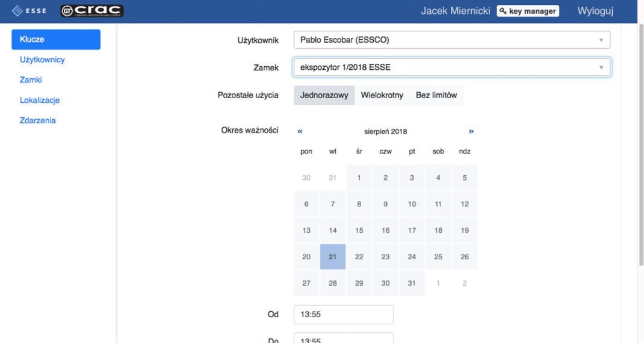Open Zdarzenia events page
Screen dimensions: 644x343
[38, 120]
